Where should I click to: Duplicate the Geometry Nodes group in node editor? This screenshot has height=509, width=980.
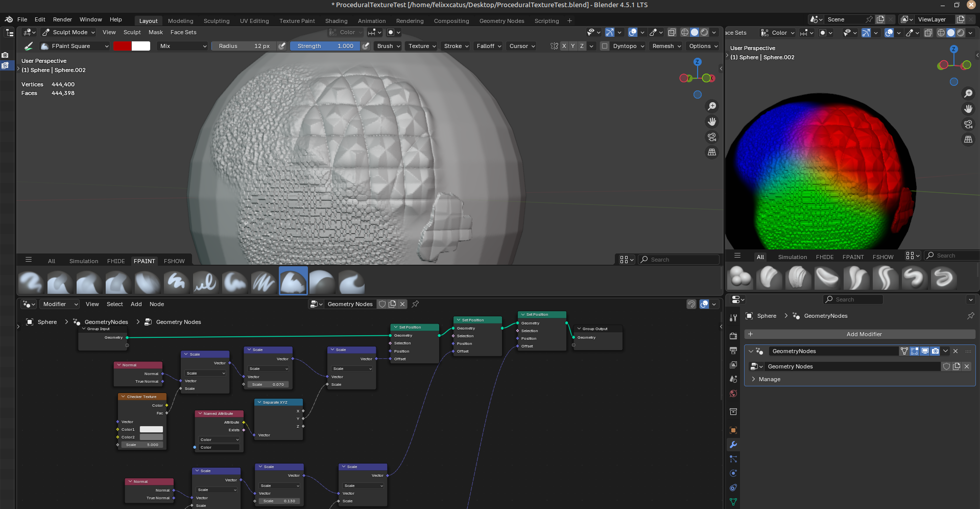pos(392,304)
